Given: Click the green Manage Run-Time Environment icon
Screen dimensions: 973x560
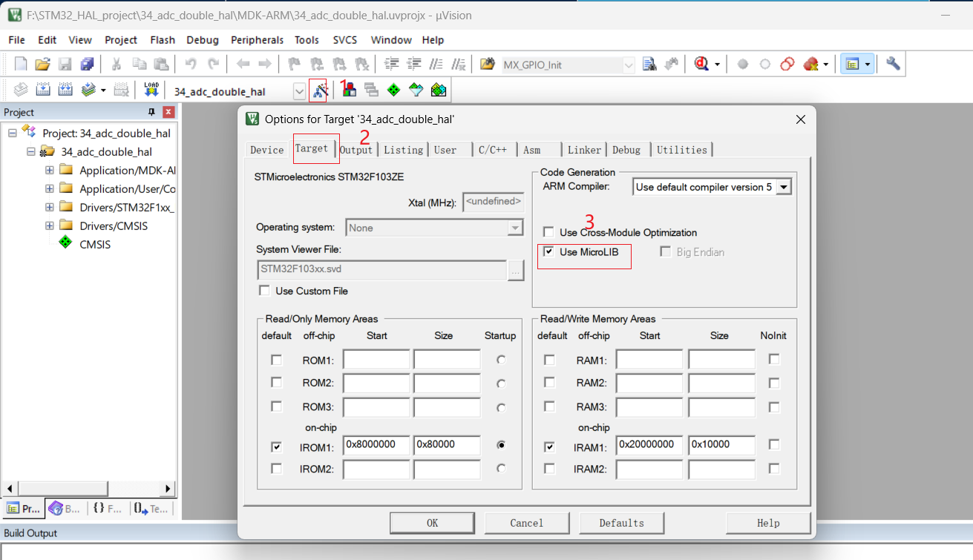Looking at the screenshot, I should coord(393,90).
